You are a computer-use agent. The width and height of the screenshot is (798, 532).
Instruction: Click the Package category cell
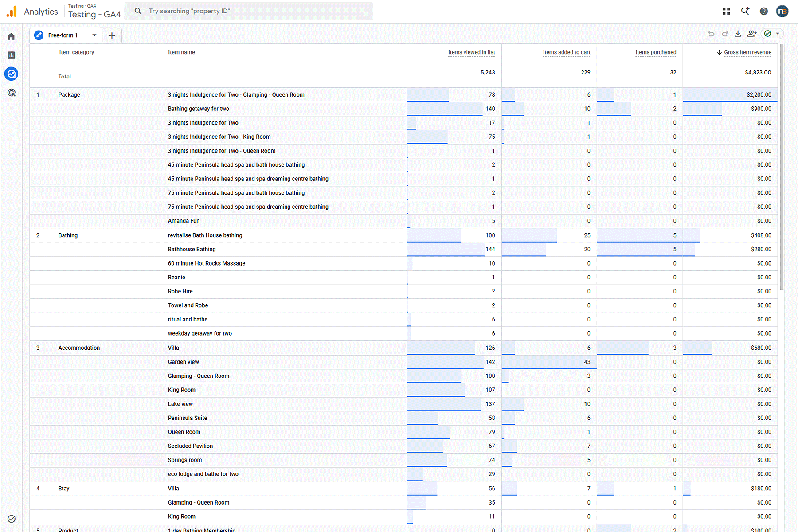pos(69,95)
